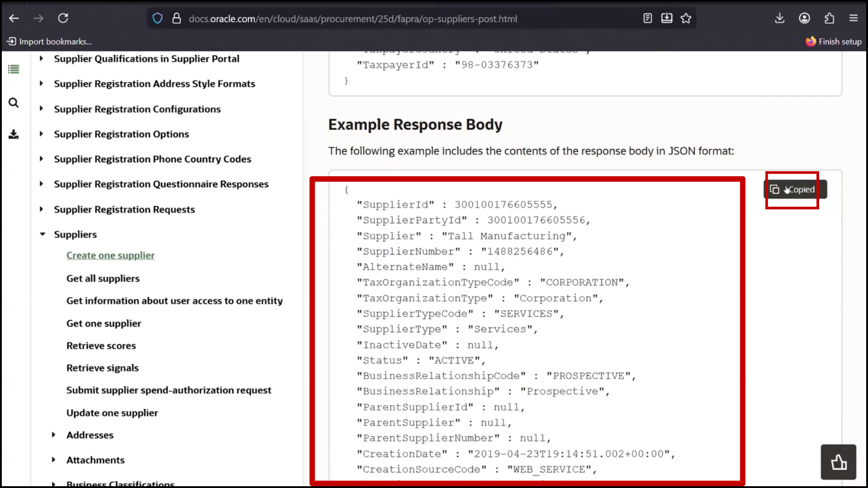Open Submit supplier spend-authorization request

(169, 390)
